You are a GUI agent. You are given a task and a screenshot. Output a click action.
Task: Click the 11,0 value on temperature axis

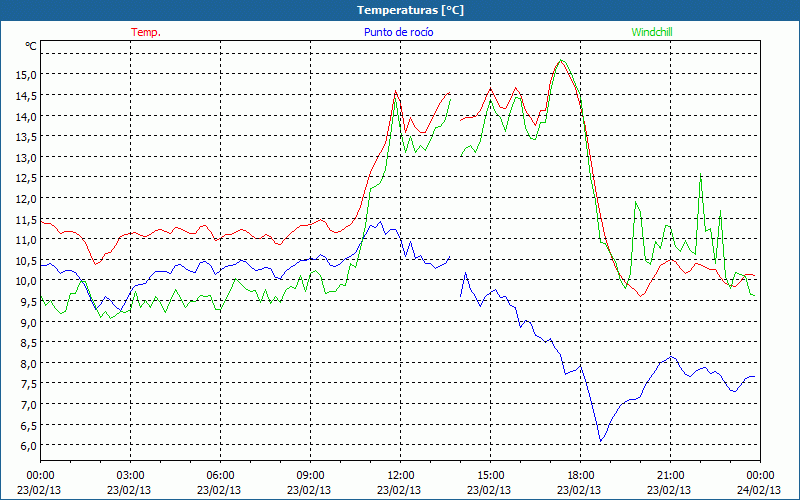(x=26, y=240)
